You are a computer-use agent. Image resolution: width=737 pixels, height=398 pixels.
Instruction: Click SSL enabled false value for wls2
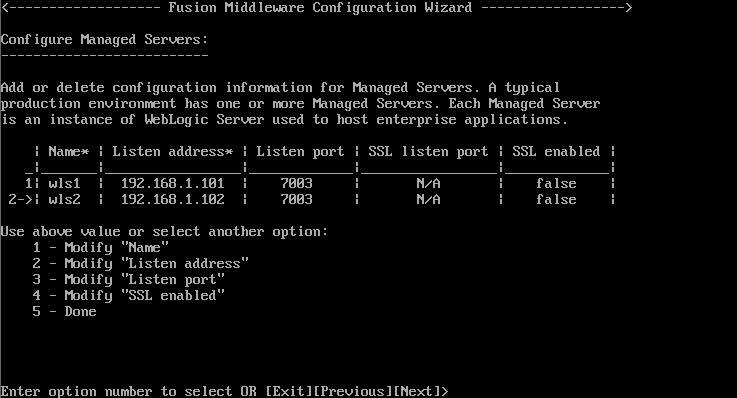556,199
